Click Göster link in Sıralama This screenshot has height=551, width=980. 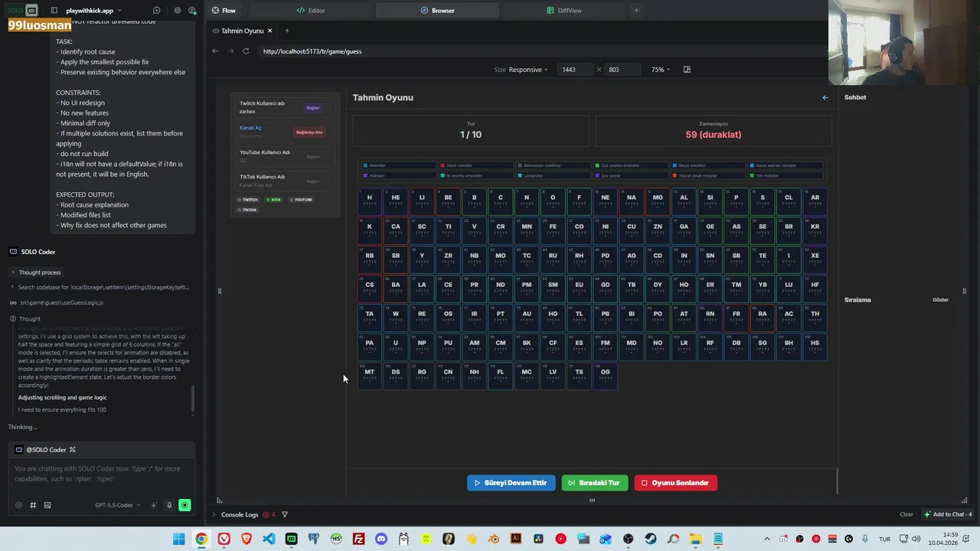[940, 300]
